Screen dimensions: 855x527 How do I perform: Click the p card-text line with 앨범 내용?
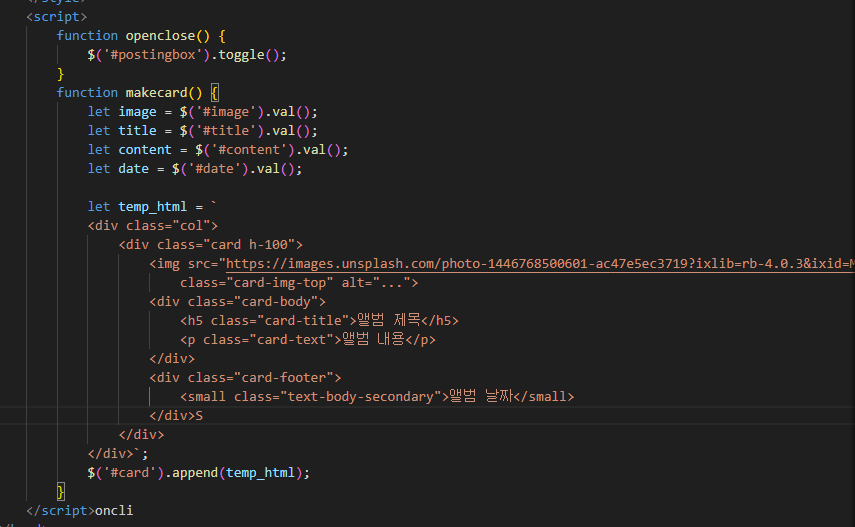coord(308,340)
